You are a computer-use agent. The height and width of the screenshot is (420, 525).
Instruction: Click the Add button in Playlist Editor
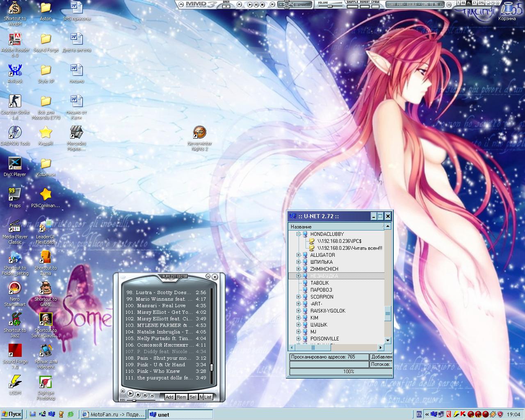coord(169,397)
